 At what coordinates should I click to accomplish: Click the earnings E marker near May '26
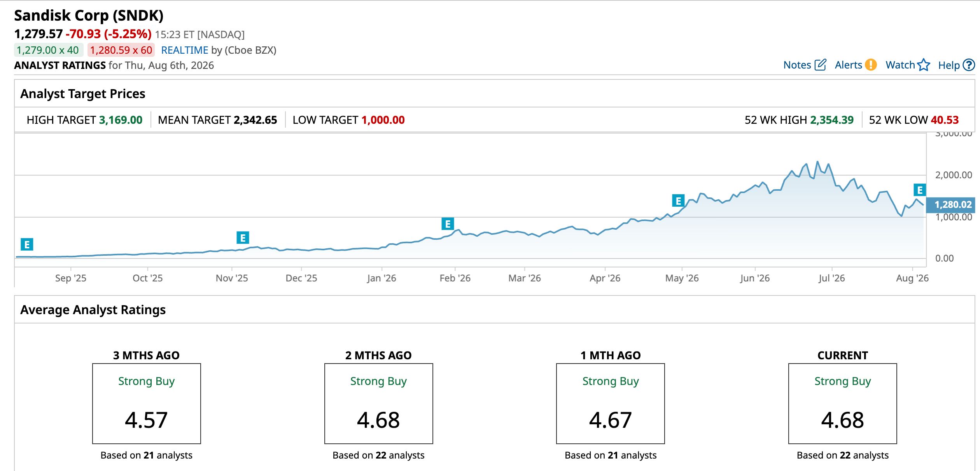click(678, 200)
